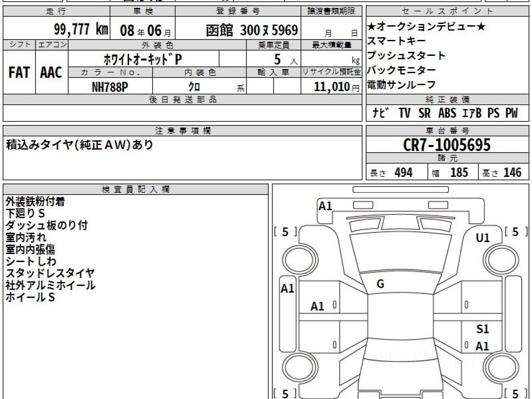Select inspector note 外装鉄粉付着
The height and width of the screenshot is (399, 532).
pos(35,201)
